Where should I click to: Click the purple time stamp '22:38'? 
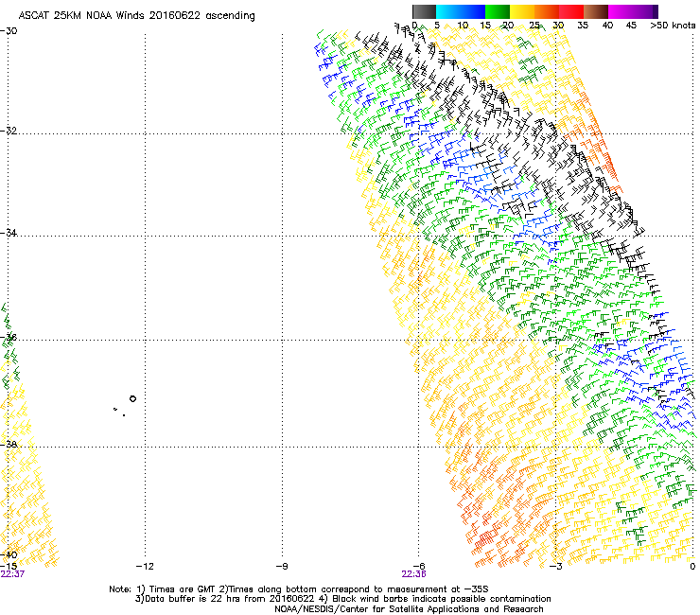(413, 574)
